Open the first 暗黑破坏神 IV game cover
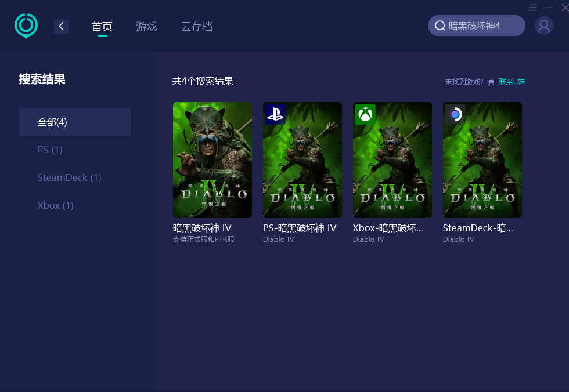569x392 pixels. 213,160
